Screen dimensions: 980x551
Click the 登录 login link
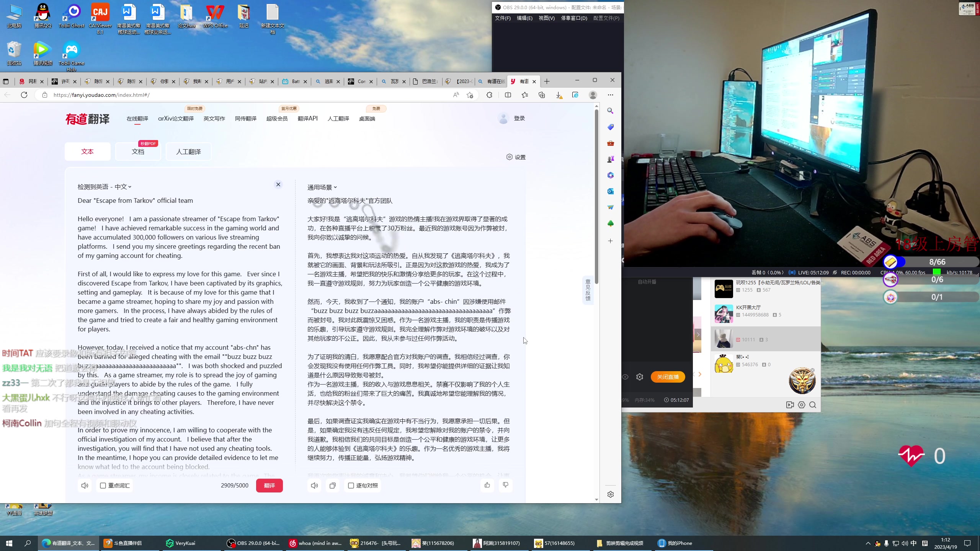519,118
